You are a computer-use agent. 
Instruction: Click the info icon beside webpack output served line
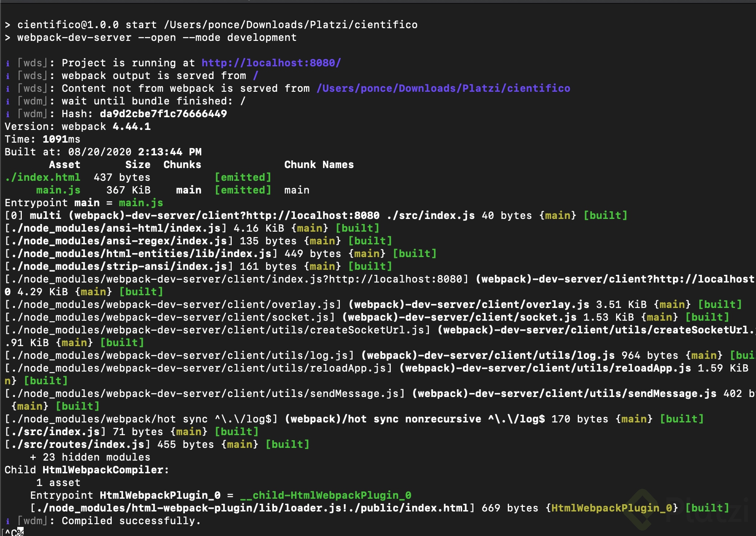7,76
